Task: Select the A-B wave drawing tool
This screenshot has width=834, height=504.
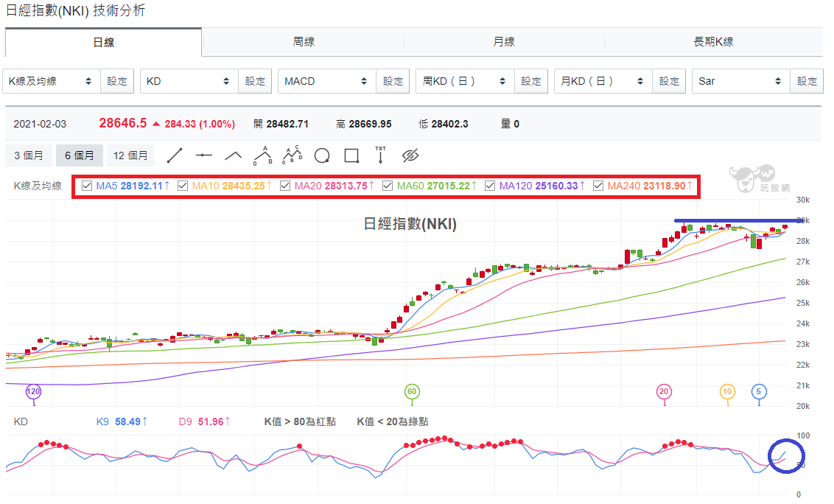Action: 263,155
